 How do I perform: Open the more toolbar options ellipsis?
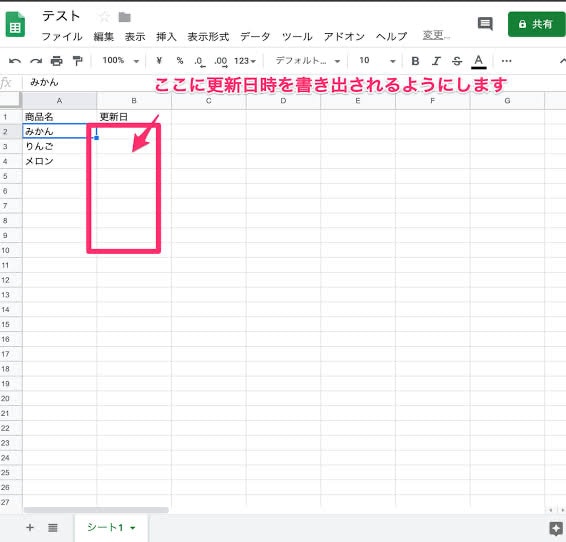[x=506, y=61]
